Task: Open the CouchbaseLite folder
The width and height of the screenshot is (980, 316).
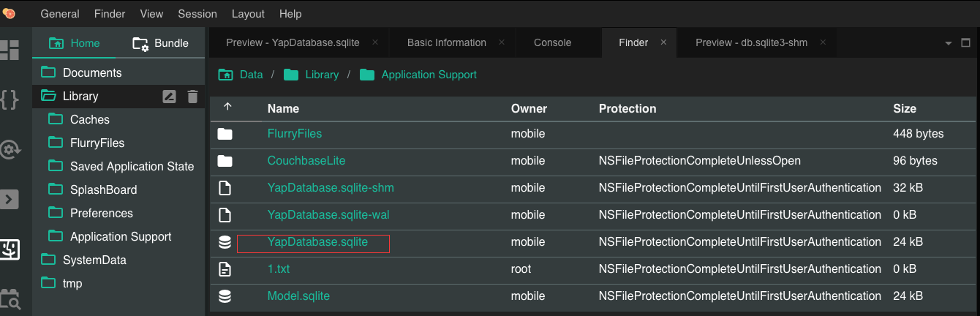Action: pos(306,161)
